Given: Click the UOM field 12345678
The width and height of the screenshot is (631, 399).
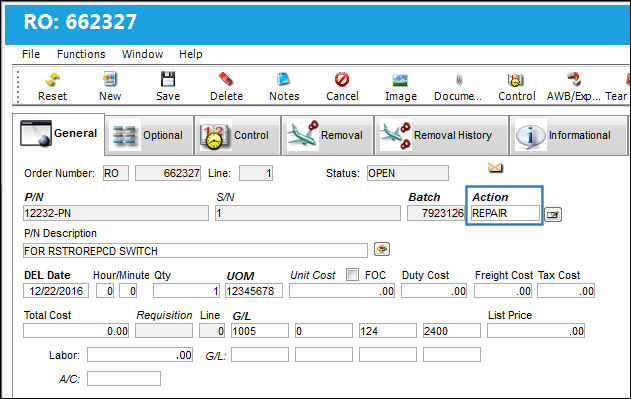Looking at the screenshot, I should (x=254, y=291).
